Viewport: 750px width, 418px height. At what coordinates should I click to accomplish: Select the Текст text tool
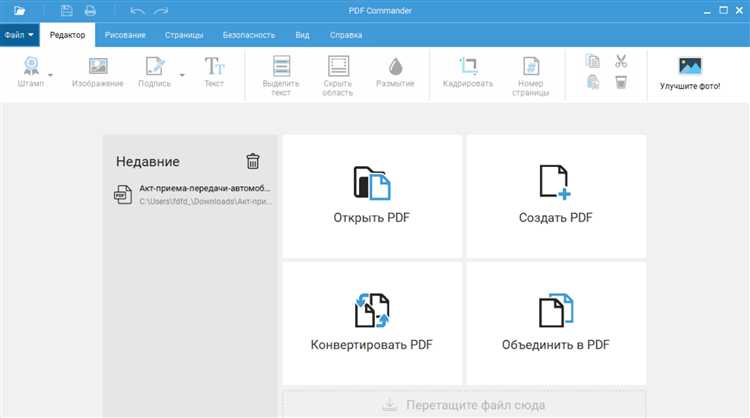[x=214, y=72]
